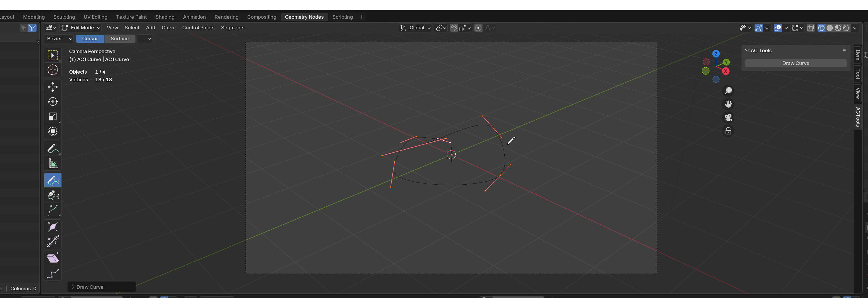Toggle viewport gizmos display
This screenshot has width=868, height=298.
pos(758,28)
